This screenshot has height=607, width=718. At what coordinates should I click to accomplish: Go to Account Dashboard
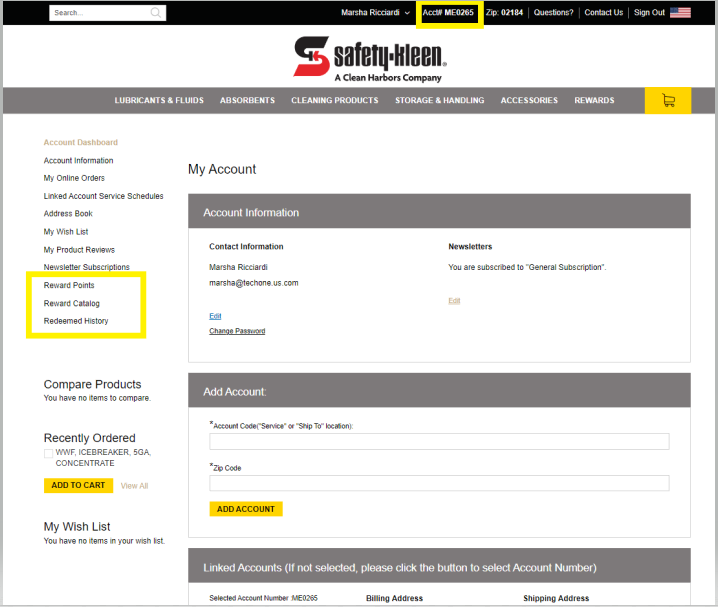click(x=81, y=142)
